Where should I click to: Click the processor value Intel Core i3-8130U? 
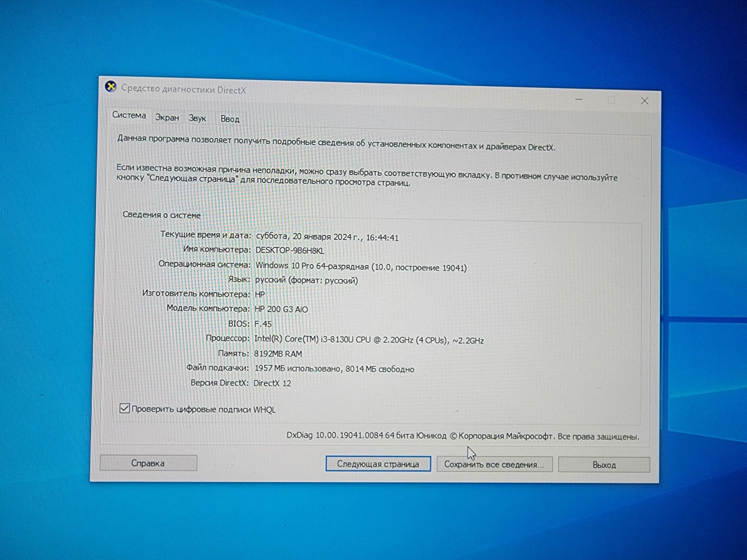click(x=369, y=340)
